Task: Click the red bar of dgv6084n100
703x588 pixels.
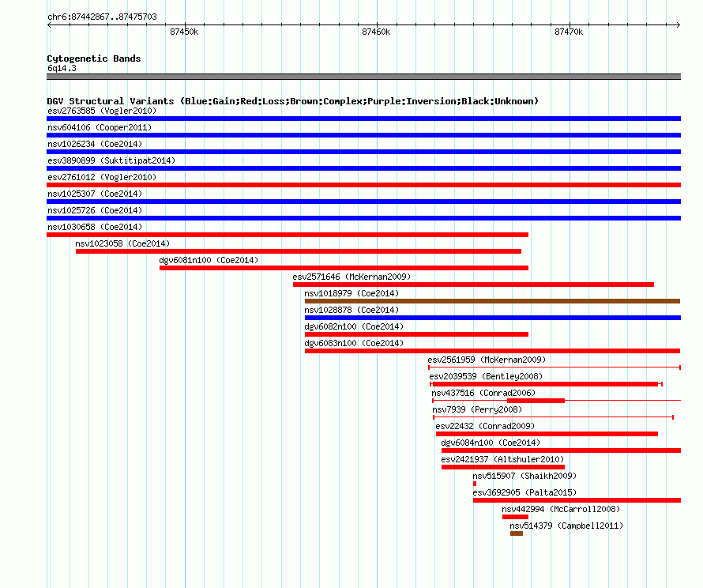Action: click(562, 450)
